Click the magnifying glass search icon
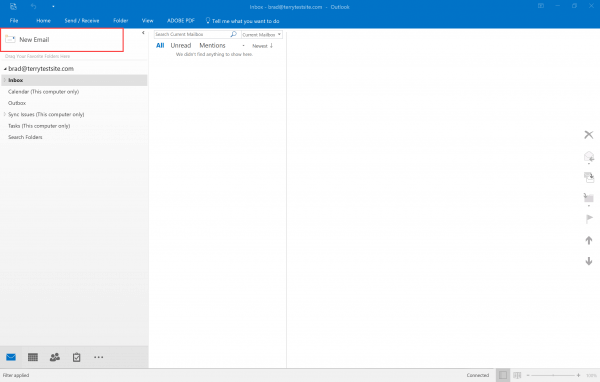Image resolution: width=600 pixels, height=382 pixels. 233,34
